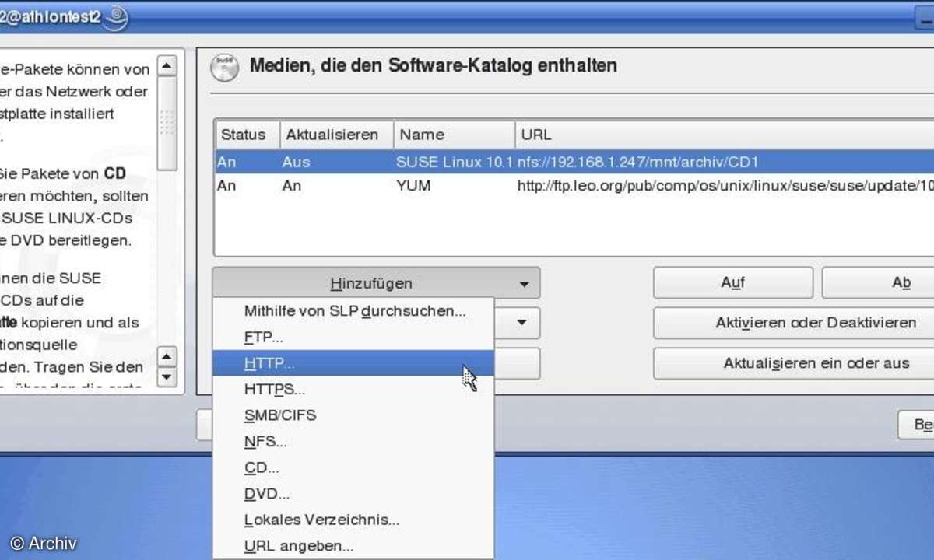Pick 'URL angeben...' menu entry
Viewport: 934px width, 560px height.
(x=353, y=546)
